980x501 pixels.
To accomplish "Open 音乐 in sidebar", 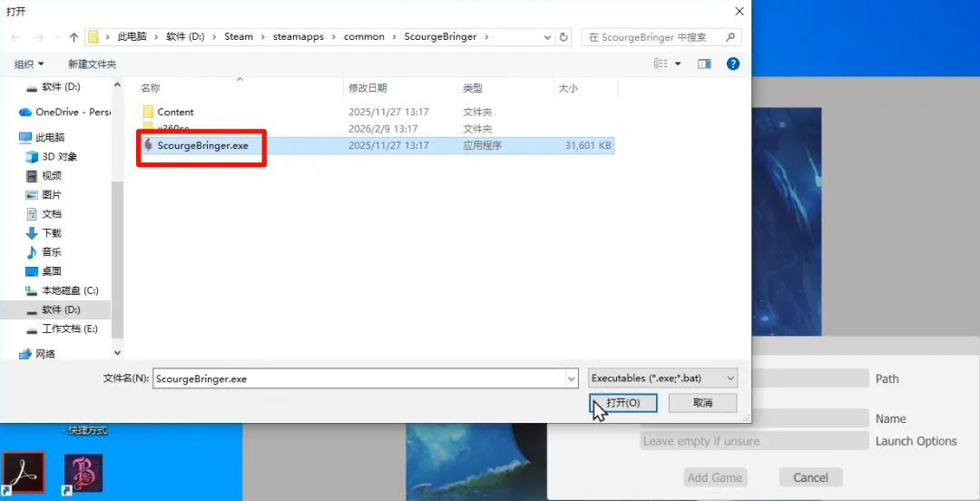I will point(44,252).
